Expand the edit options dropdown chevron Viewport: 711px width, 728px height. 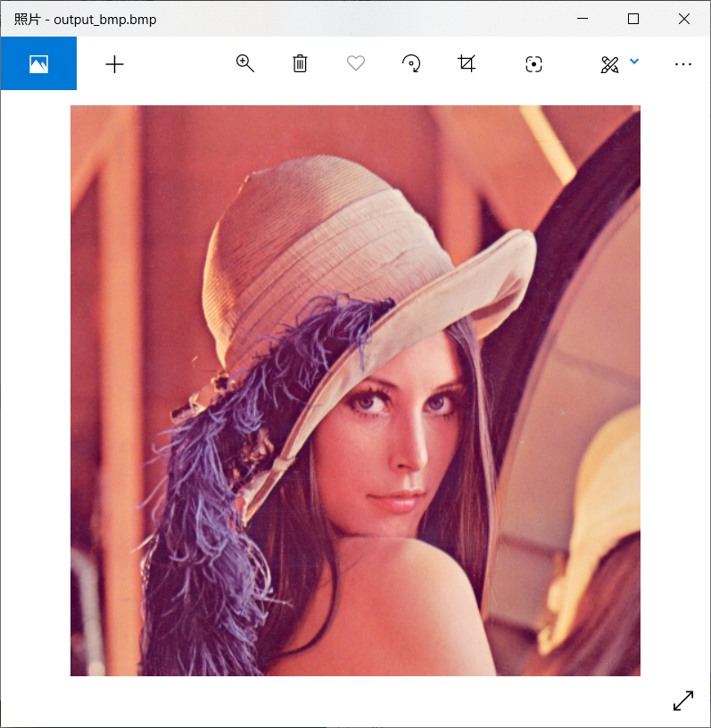(634, 62)
